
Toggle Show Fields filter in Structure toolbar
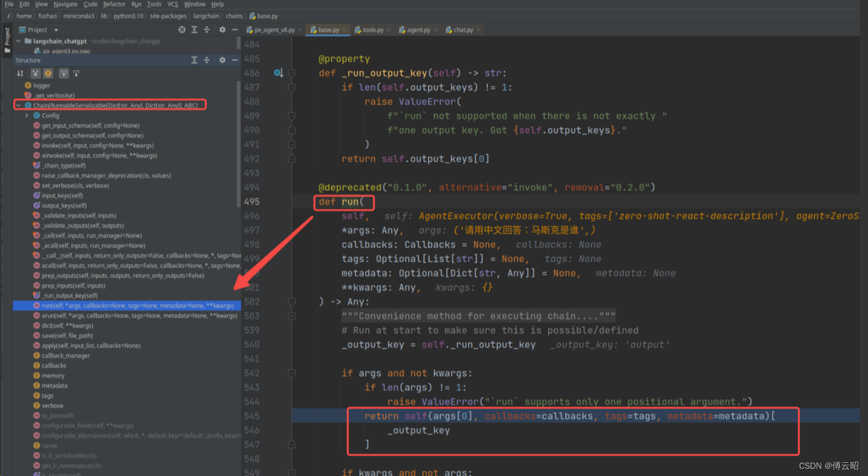pos(48,74)
